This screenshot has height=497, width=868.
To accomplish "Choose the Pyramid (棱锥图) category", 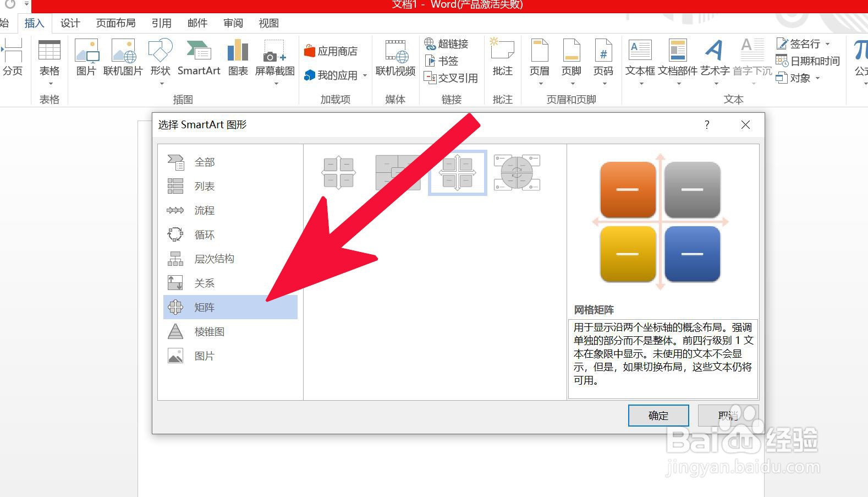I will pyautogui.click(x=230, y=331).
